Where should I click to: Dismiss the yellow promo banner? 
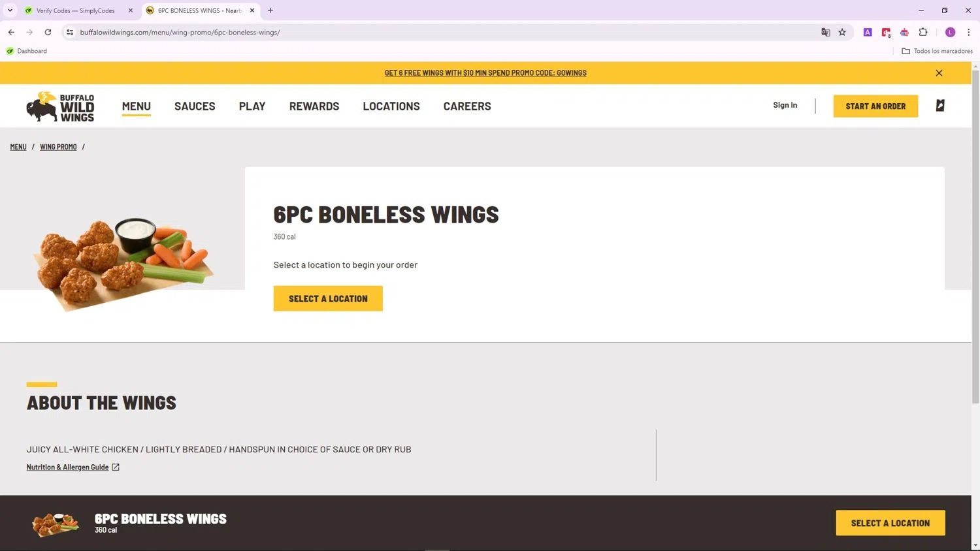939,73
